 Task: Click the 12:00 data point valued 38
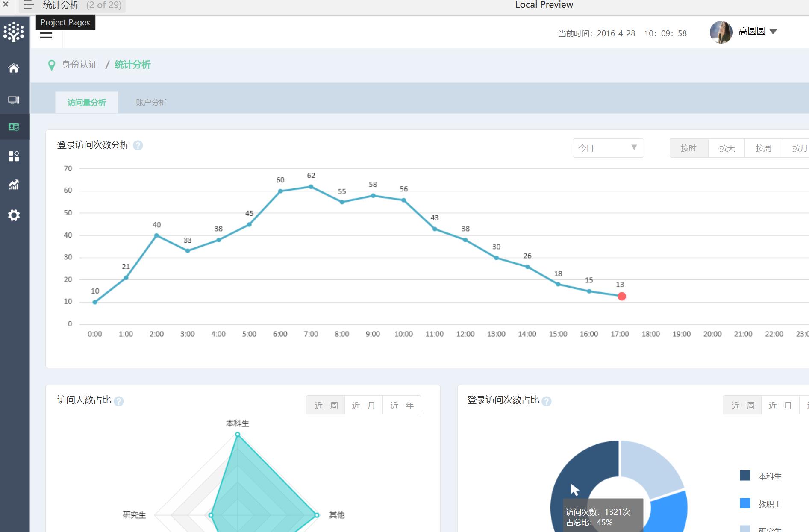(465, 240)
